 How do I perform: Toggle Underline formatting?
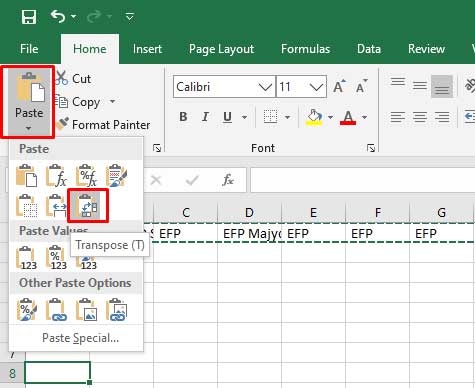pos(227,117)
